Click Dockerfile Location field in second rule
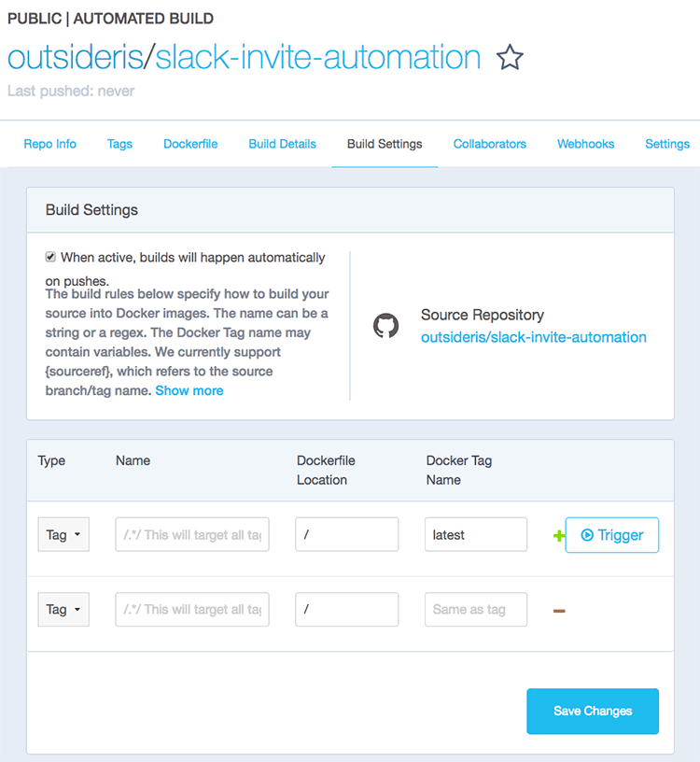The height and width of the screenshot is (762, 700). [x=347, y=609]
